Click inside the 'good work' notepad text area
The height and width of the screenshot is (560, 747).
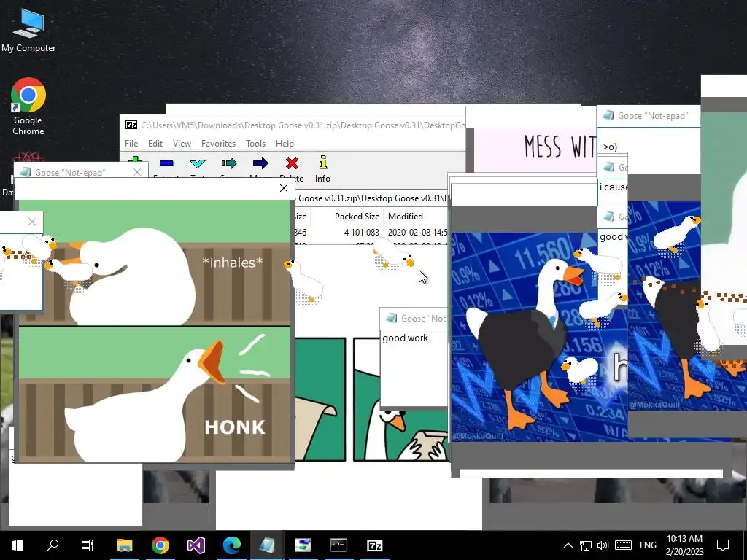[x=414, y=369]
